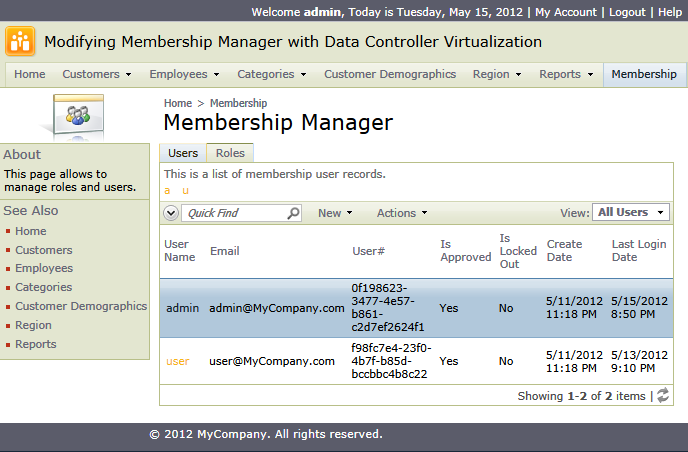Click the orange app logo icon
The height and width of the screenshot is (452, 688).
(x=20, y=42)
